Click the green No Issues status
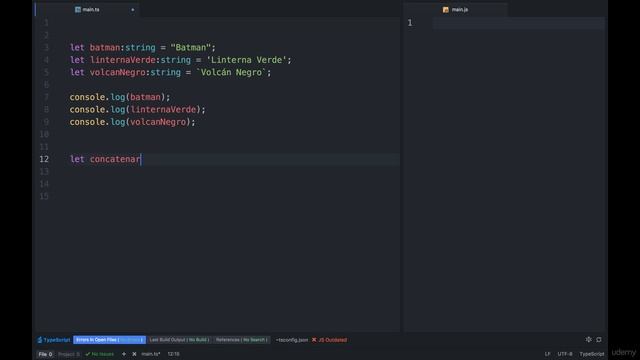This screenshot has height=360, width=640. tap(100, 354)
